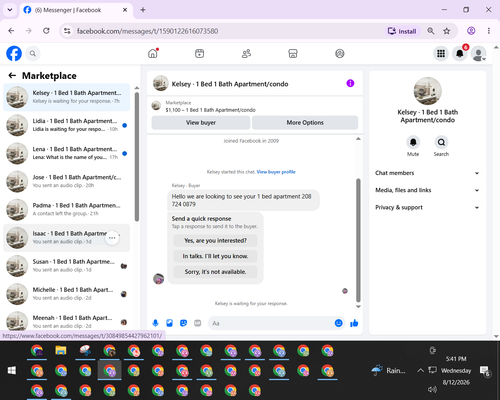Viewport: 500px width, 400px height.
Task: Expand the Chat members section
Action: pos(427,173)
